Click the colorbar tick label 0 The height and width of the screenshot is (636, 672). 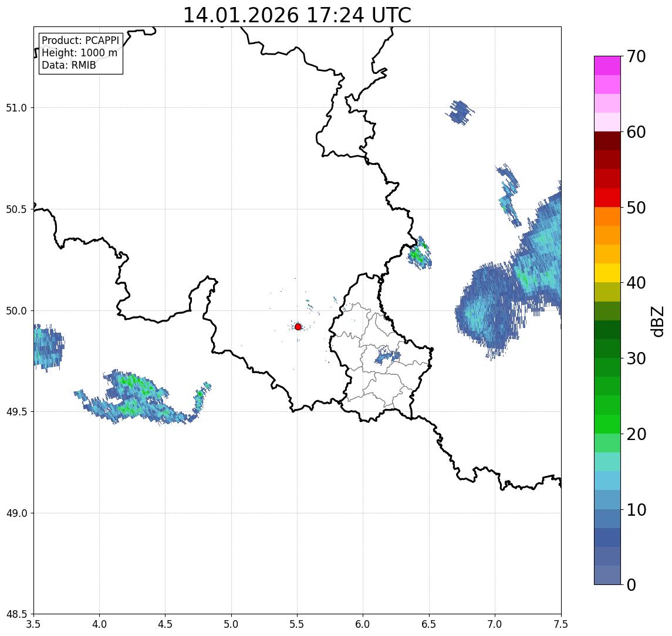pyautogui.click(x=632, y=584)
